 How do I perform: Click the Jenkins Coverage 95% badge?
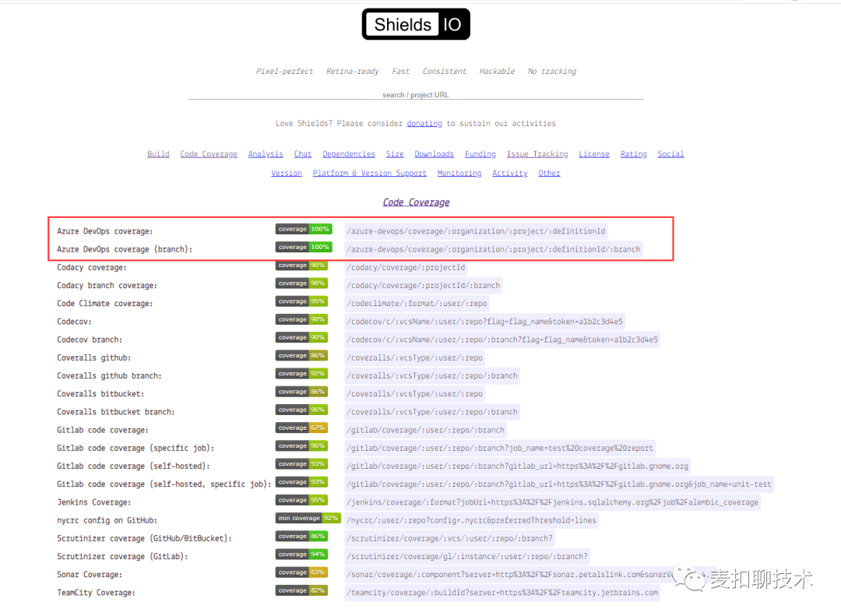pos(302,500)
